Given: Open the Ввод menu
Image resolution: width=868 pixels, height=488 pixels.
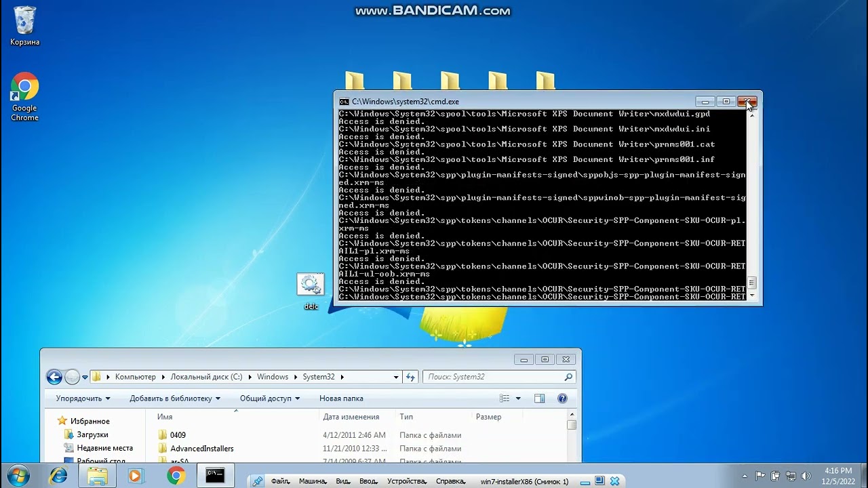Looking at the screenshot, I should point(368,481).
